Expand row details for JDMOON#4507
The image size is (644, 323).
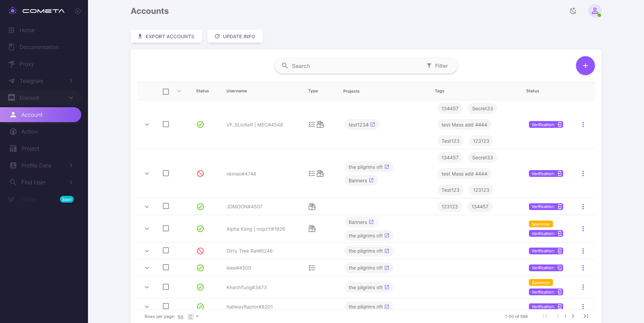[147, 207]
